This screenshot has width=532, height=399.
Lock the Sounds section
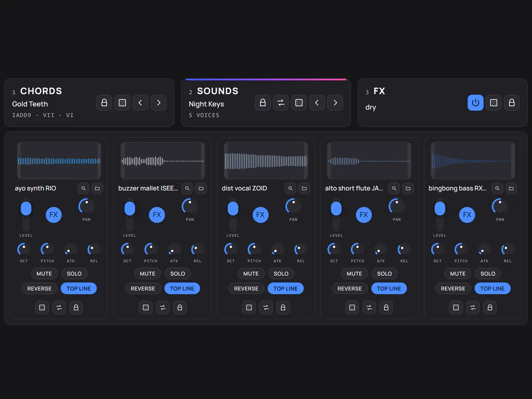coord(262,103)
